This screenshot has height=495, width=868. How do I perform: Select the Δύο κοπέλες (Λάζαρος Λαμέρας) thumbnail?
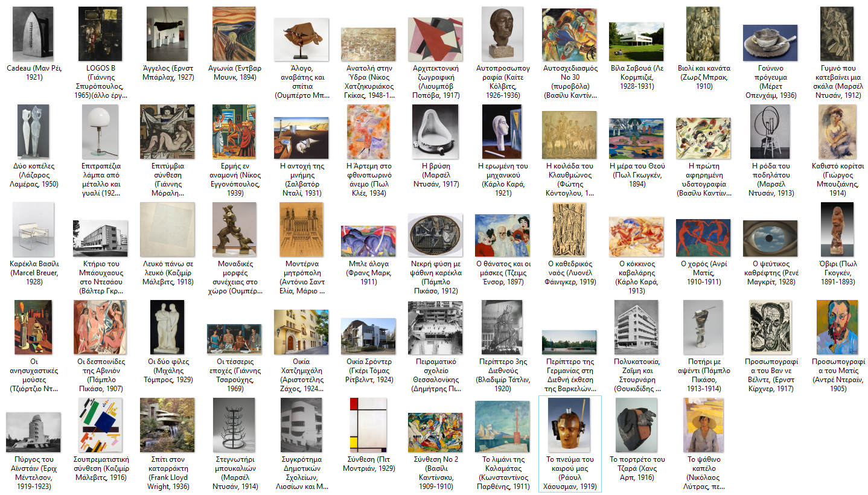point(34,132)
